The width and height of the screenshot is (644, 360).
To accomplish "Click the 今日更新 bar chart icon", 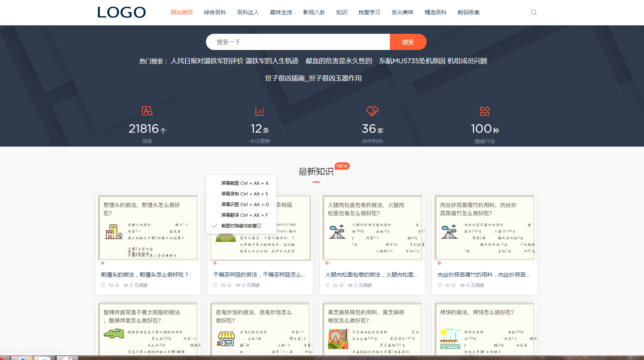I will click(x=260, y=111).
